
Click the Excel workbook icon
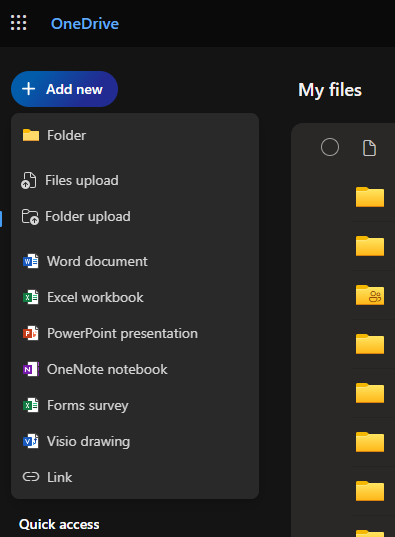[x=30, y=297]
